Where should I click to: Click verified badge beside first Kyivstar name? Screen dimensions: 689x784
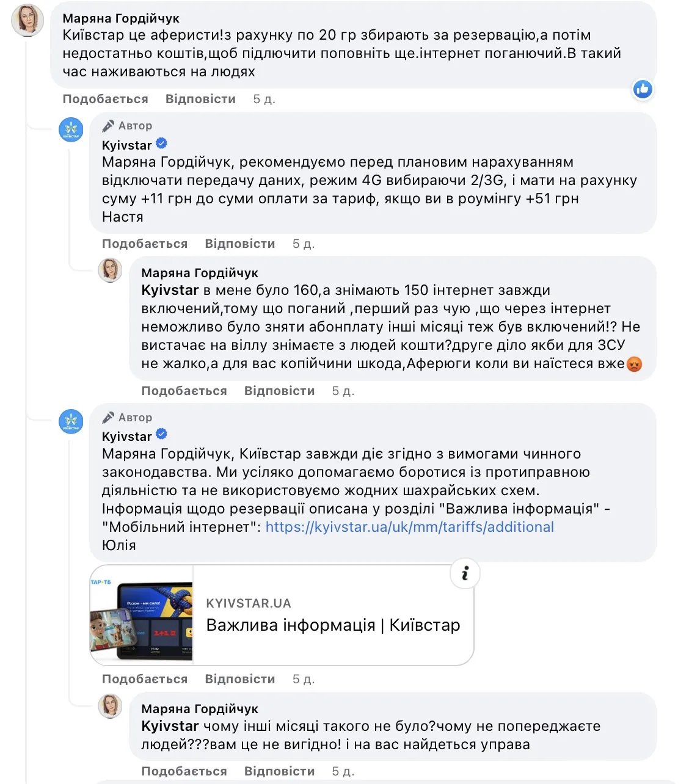(x=162, y=144)
